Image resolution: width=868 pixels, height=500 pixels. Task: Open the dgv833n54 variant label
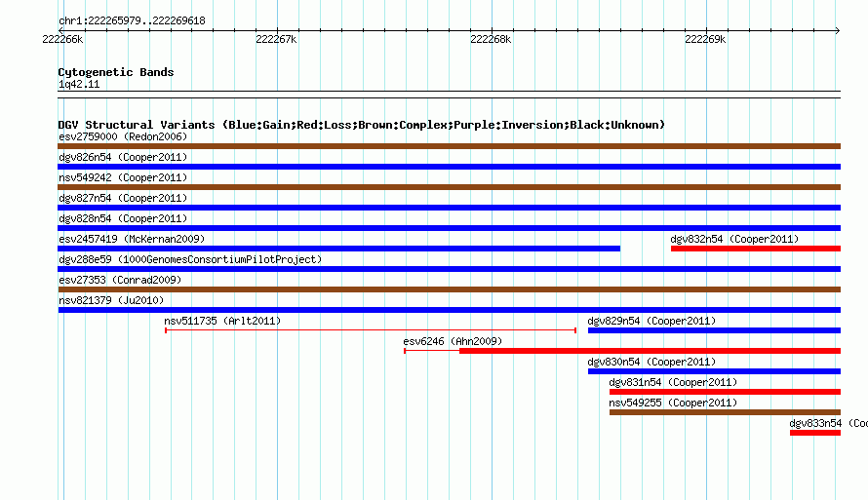(828, 423)
